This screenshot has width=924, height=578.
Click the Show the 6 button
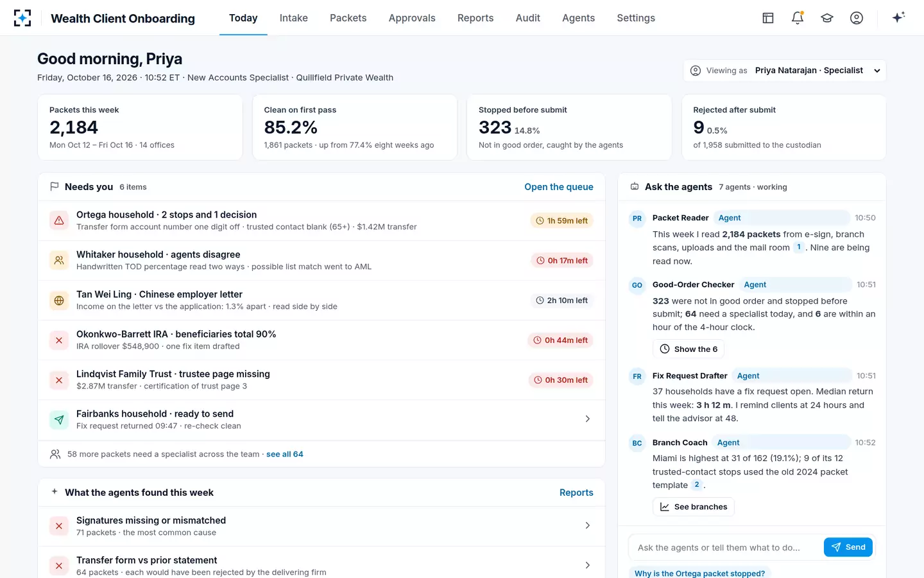[x=689, y=349]
